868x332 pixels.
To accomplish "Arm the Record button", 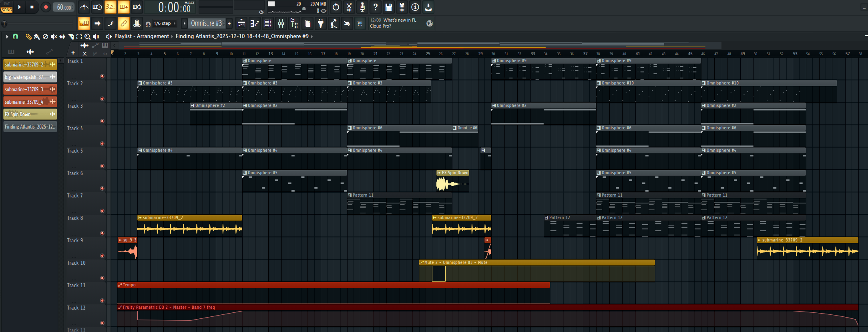I will 46,7.
